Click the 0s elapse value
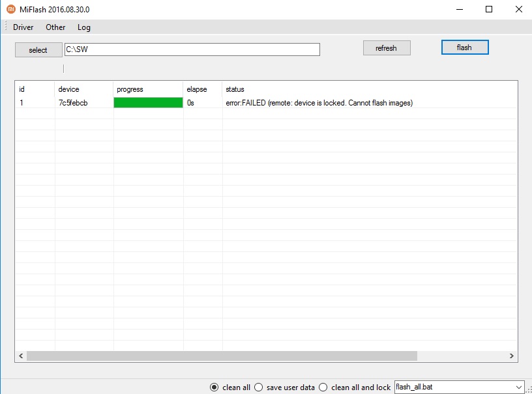This screenshot has width=532, height=394. 190,103
